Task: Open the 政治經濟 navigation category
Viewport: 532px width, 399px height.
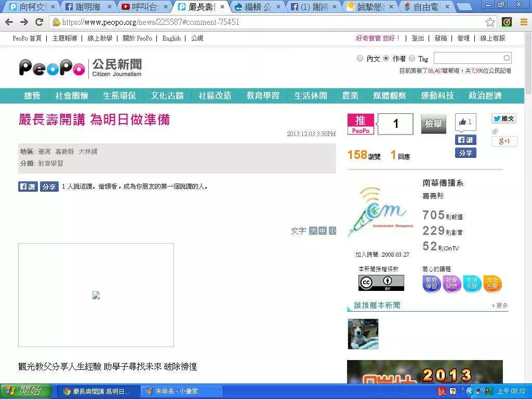Action: [485, 96]
